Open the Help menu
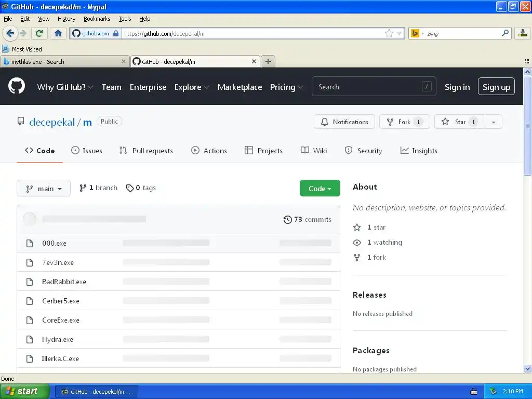The width and height of the screenshot is (532, 399). tap(145, 19)
